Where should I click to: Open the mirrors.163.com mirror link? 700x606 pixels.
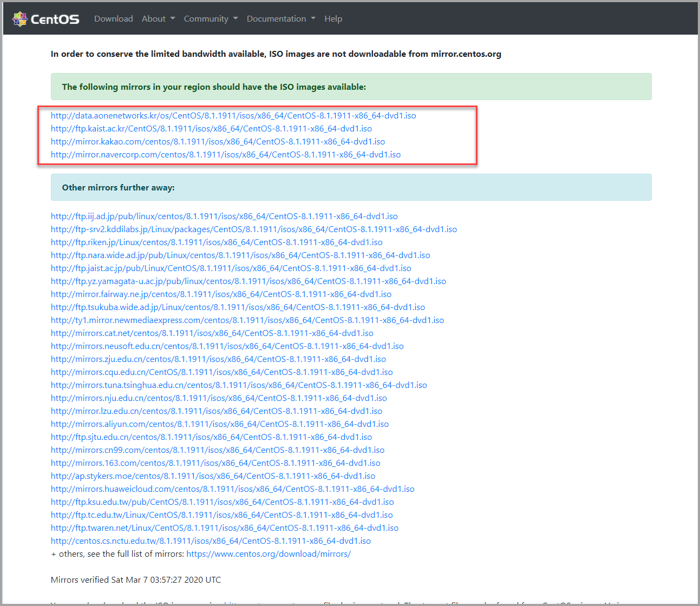click(x=215, y=463)
